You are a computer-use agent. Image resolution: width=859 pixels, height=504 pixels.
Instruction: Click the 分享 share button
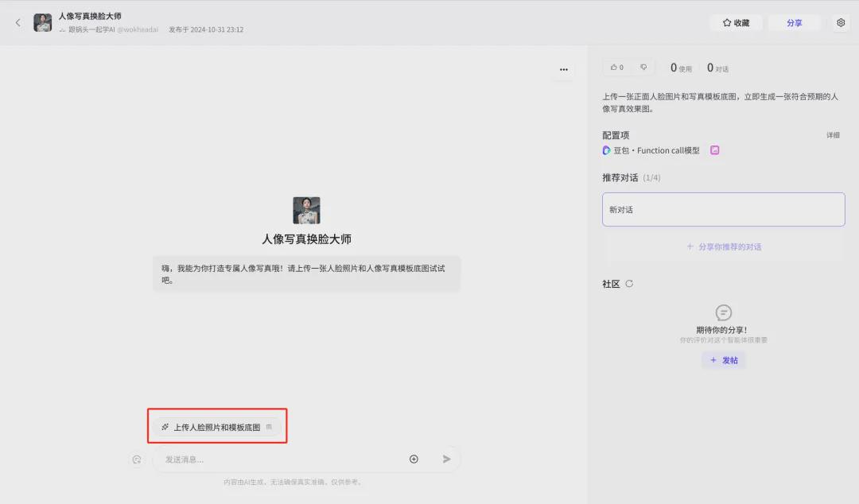[x=794, y=23]
